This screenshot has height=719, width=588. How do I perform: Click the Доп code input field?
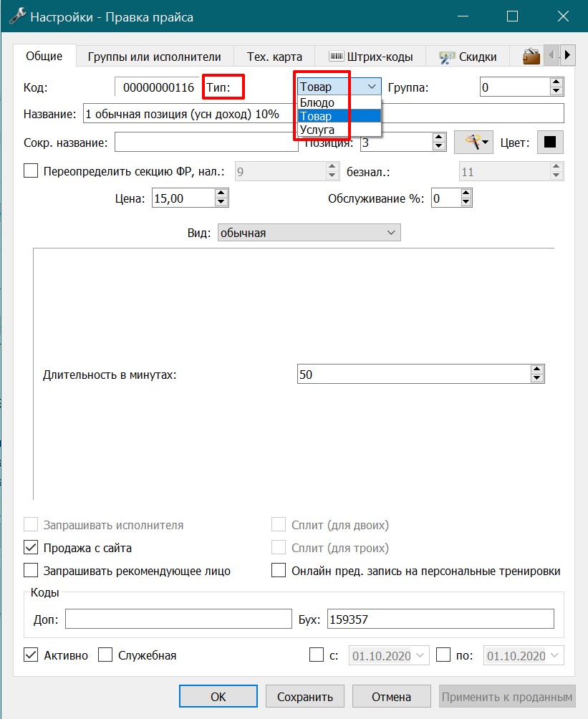(x=178, y=619)
